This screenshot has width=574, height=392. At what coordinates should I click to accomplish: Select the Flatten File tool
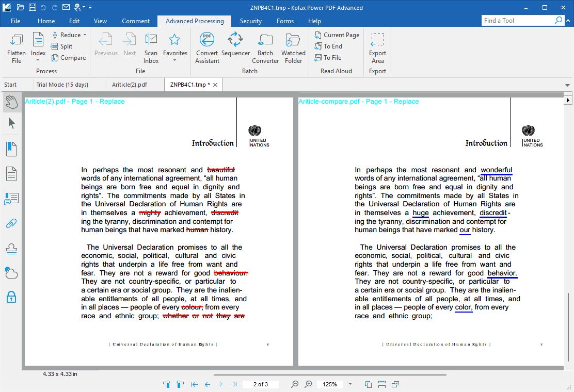pyautogui.click(x=16, y=46)
